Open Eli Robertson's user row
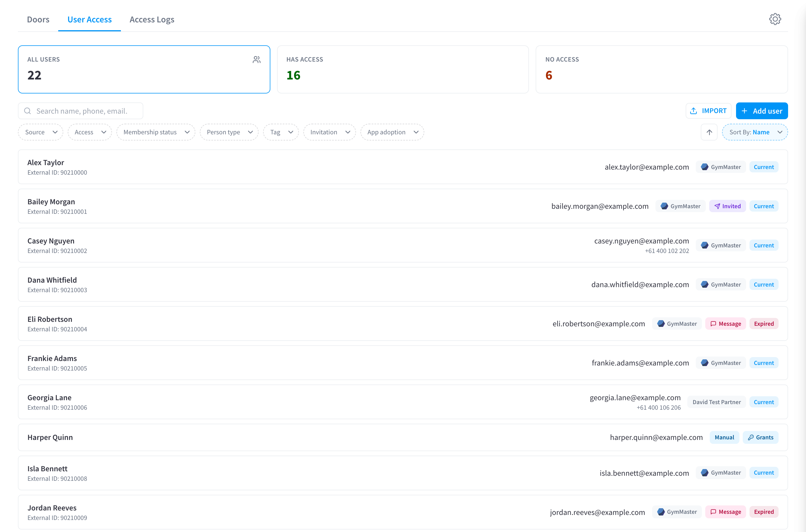This screenshot has height=532, width=806. click(403, 324)
